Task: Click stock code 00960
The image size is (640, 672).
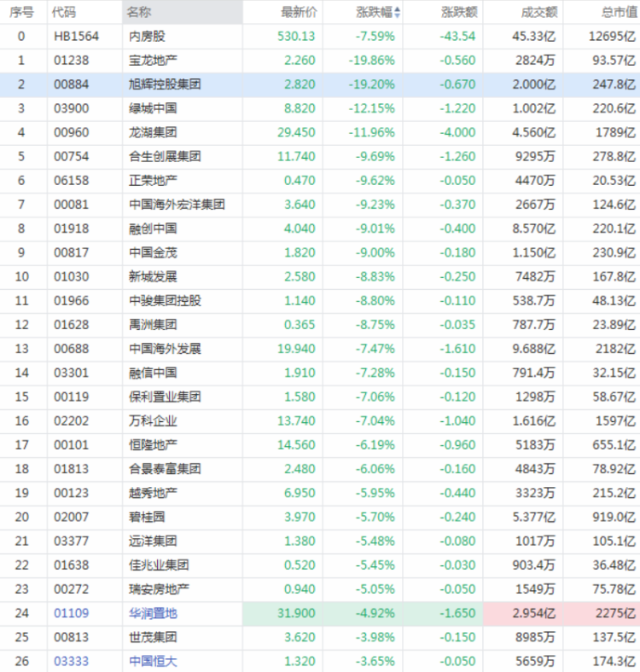Action: (71, 132)
